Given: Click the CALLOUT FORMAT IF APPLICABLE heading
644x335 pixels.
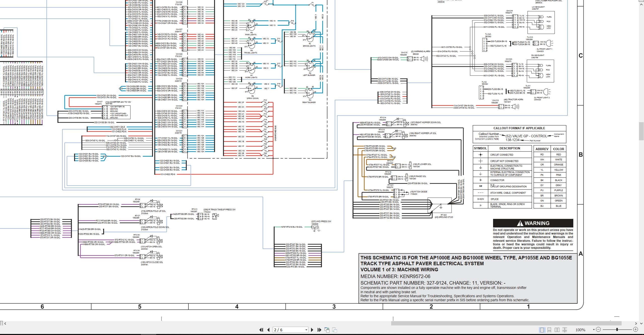Looking at the screenshot, I should pos(519,128).
